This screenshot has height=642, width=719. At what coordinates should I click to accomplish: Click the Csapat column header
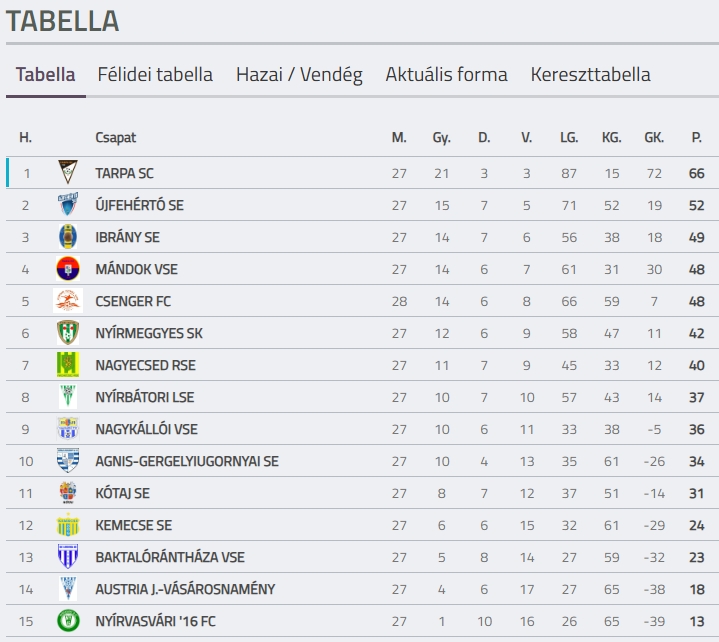coord(116,138)
